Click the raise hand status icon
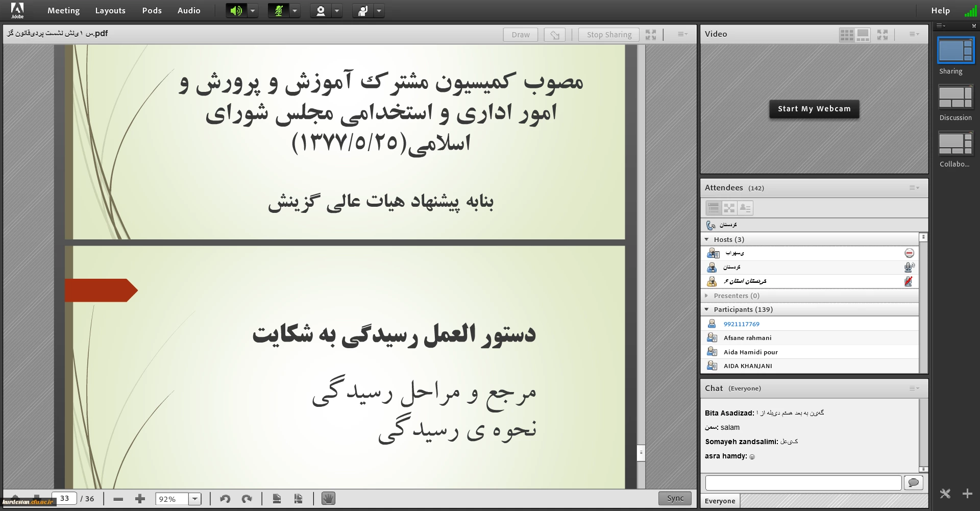 (363, 11)
